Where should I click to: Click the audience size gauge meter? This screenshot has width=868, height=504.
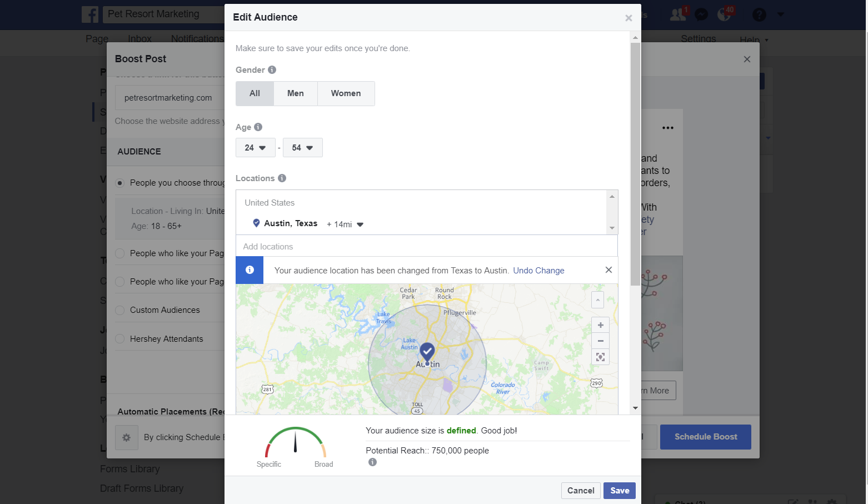296,442
